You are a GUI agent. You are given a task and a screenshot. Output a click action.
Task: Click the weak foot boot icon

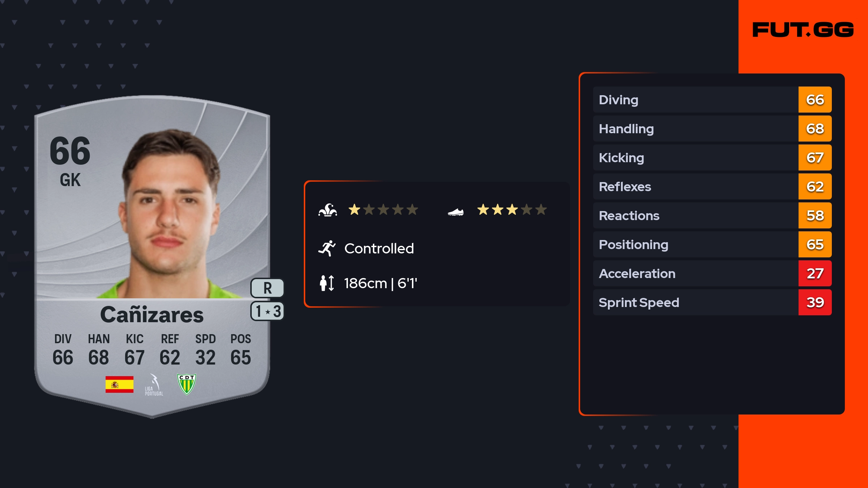pyautogui.click(x=455, y=212)
